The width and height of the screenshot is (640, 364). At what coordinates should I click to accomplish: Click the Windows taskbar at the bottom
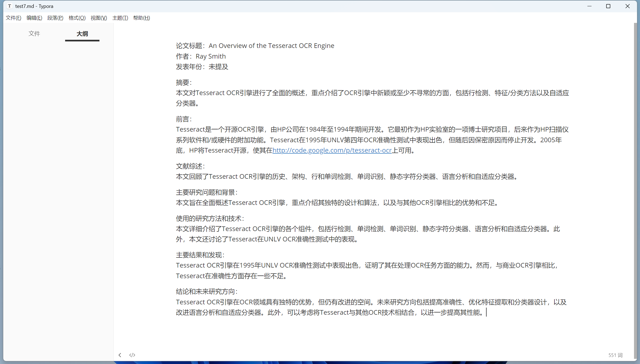[x=320, y=362]
